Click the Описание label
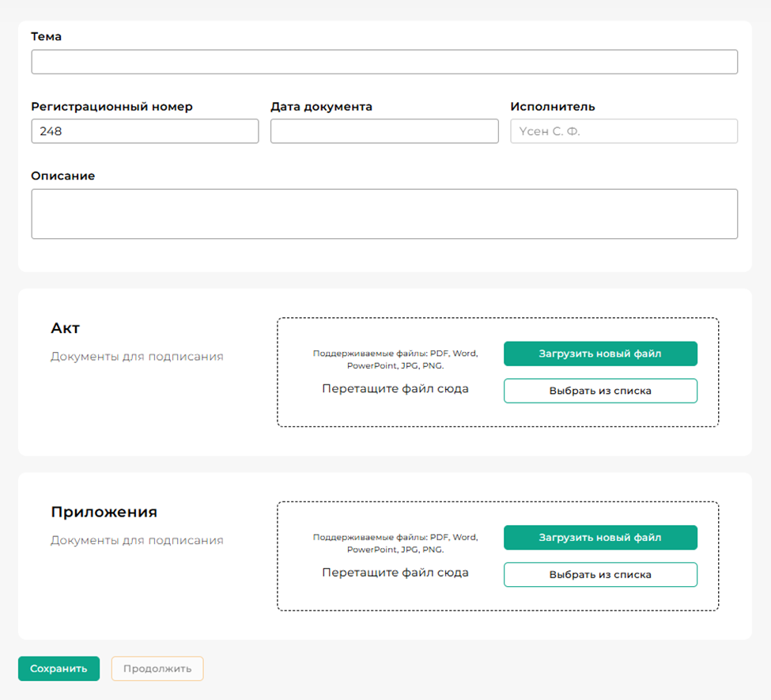The image size is (771, 700). (62, 176)
